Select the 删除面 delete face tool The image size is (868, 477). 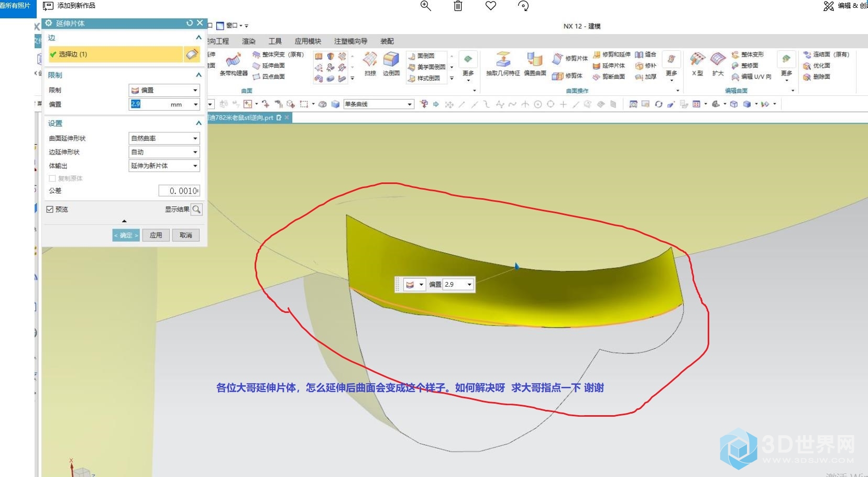[816, 77]
